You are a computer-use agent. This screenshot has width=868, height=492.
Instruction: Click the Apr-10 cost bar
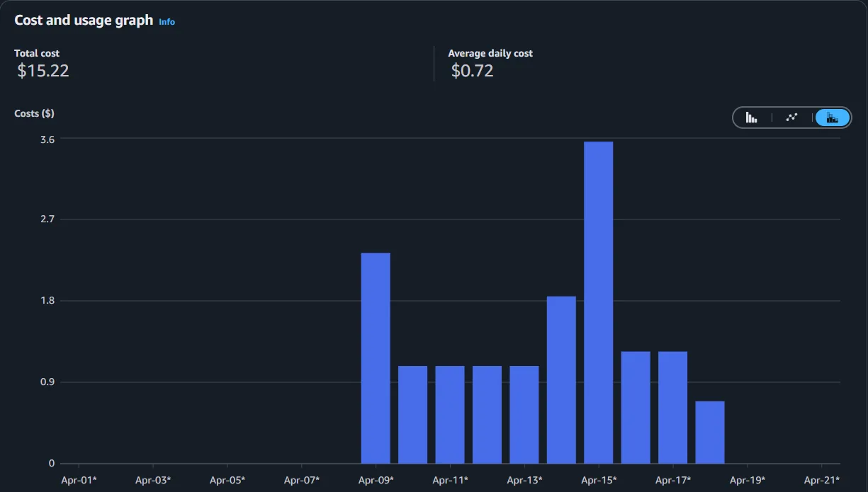coord(413,415)
